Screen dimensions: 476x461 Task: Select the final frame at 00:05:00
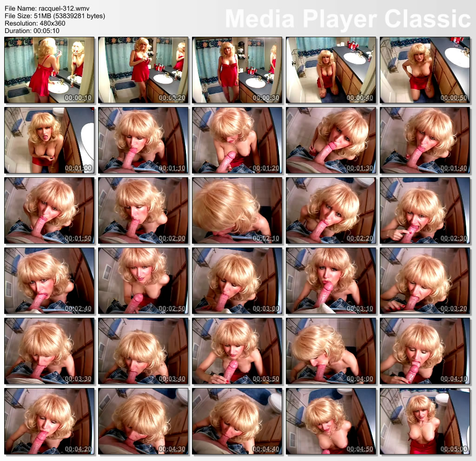tap(425, 421)
